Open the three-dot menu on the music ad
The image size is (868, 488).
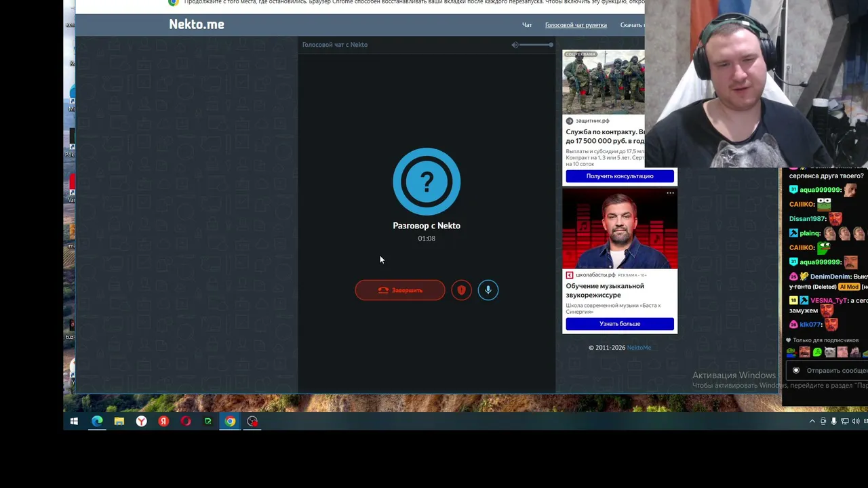click(x=670, y=193)
